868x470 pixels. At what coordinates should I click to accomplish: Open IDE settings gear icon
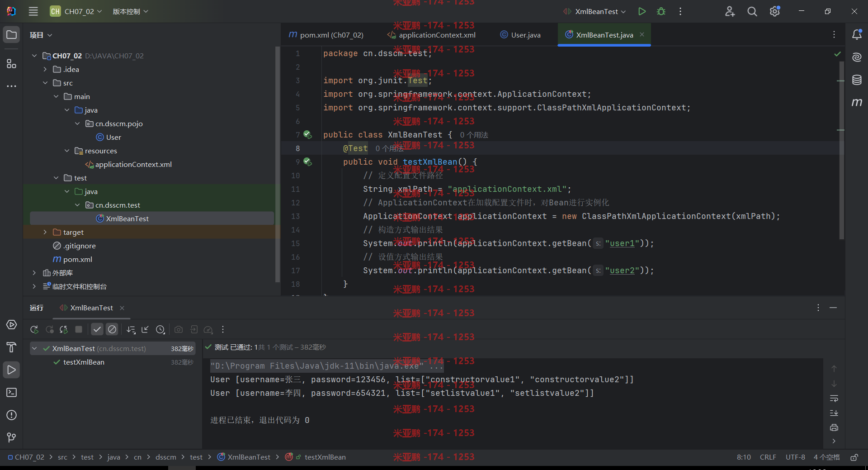[x=775, y=11]
